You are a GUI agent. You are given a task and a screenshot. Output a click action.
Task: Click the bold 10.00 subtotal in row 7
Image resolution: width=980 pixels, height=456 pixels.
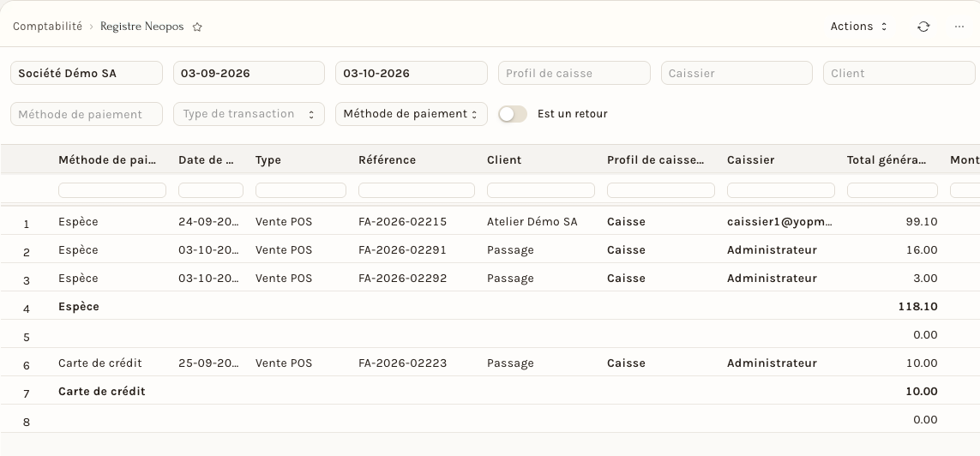(921, 392)
